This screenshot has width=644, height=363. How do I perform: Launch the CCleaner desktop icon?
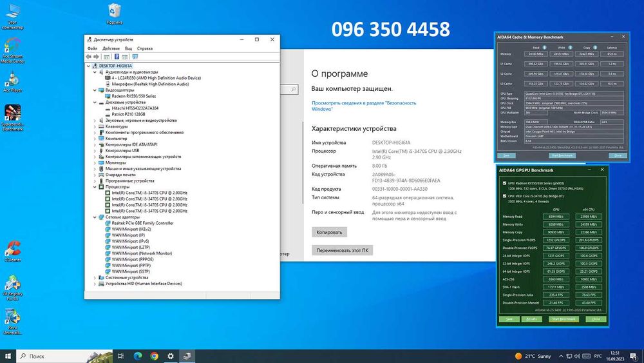[x=12, y=251]
